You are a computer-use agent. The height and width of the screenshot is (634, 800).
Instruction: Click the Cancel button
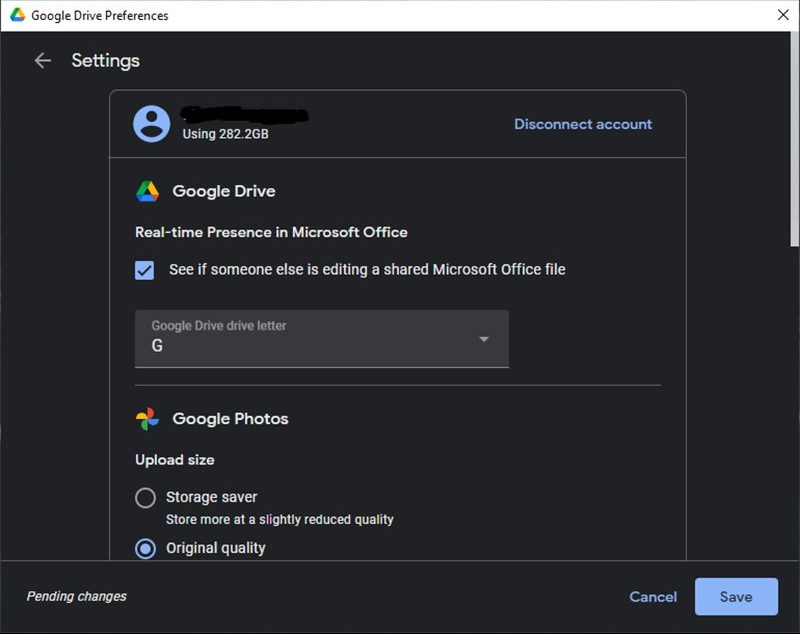653,597
